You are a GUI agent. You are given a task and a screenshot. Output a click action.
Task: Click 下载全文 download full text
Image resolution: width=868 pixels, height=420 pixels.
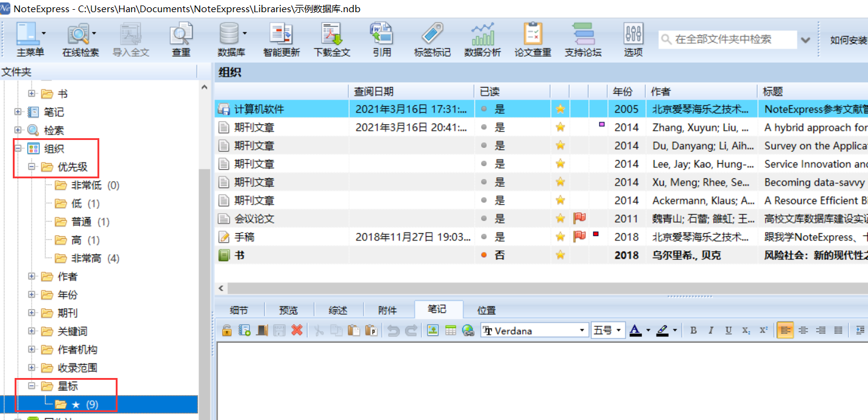332,40
